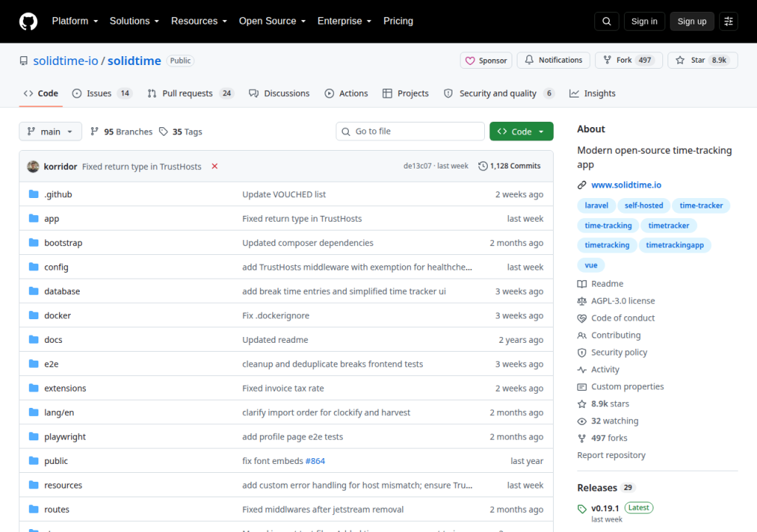Click the people icon beside Contributing
This screenshot has height=532, width=757.
point(582,335)
